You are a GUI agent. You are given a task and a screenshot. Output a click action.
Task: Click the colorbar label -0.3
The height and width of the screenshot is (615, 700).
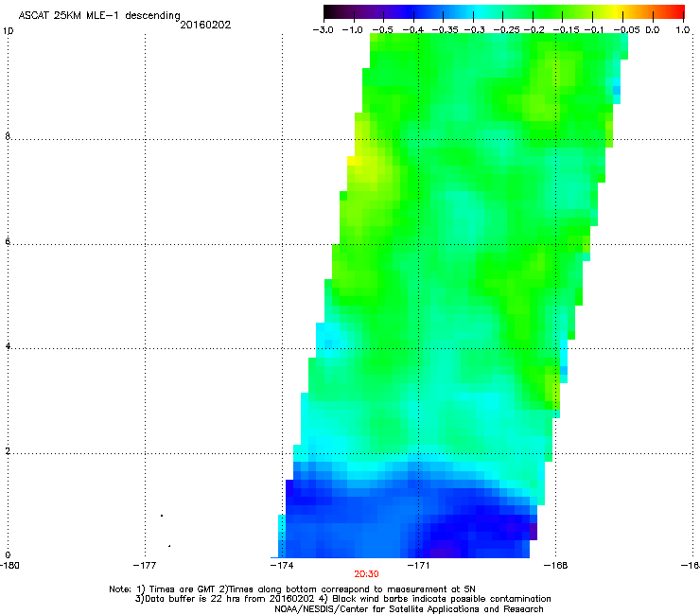coord(475,30)
